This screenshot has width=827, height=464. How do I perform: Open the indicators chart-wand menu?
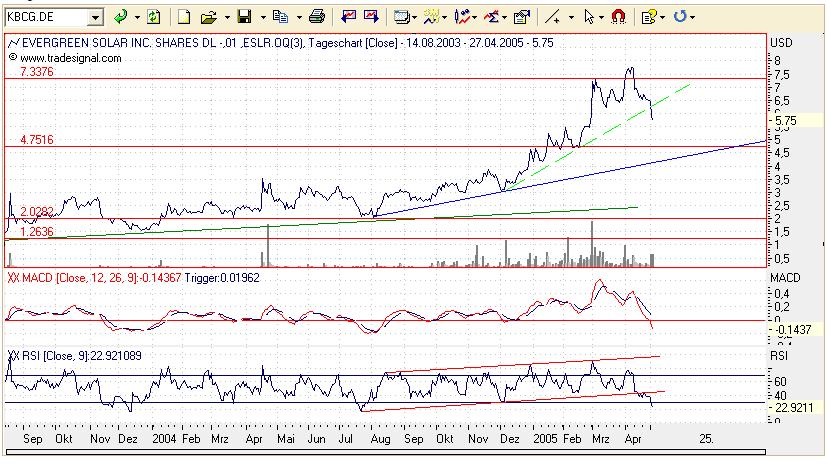pos(431,17)
